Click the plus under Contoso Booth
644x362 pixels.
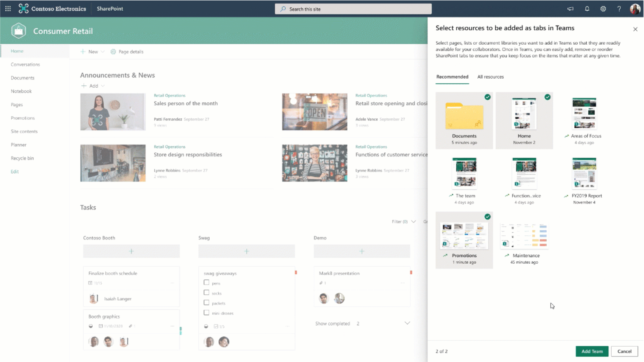(131, 251)
